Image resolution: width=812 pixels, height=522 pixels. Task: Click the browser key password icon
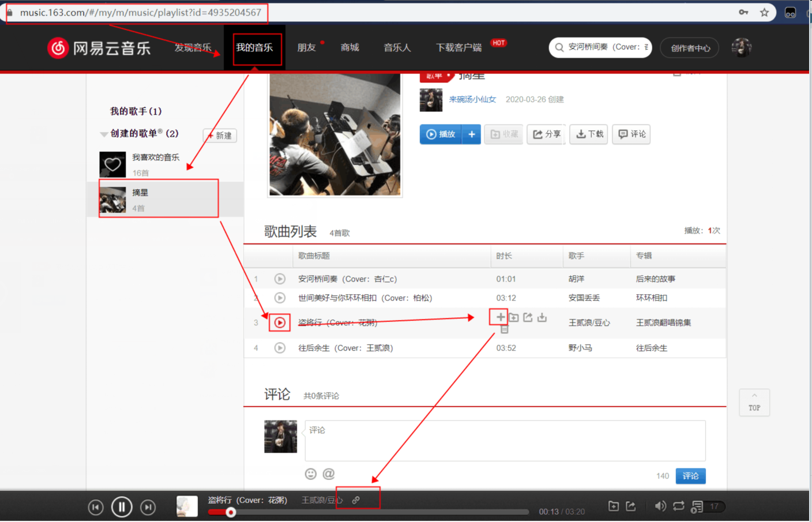pos(743,12)
